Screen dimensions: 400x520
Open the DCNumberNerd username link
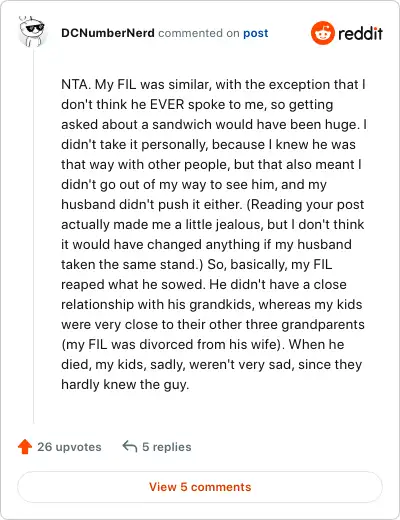pos(108,33)
